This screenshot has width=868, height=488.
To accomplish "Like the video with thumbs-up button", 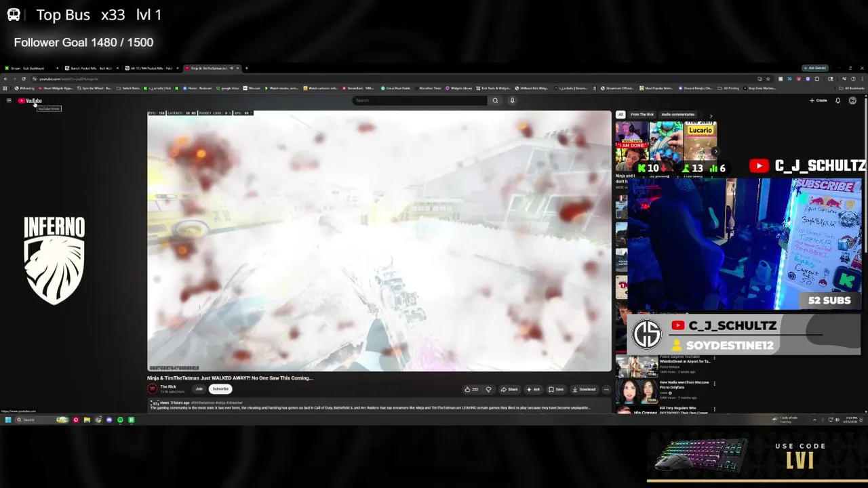I will pos(471,389).
